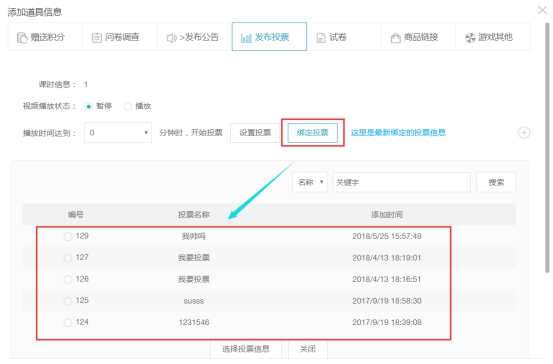Close the 添加道具信息 dialog with X
Viewport: 553px width, 364px height.
(542, 10)
